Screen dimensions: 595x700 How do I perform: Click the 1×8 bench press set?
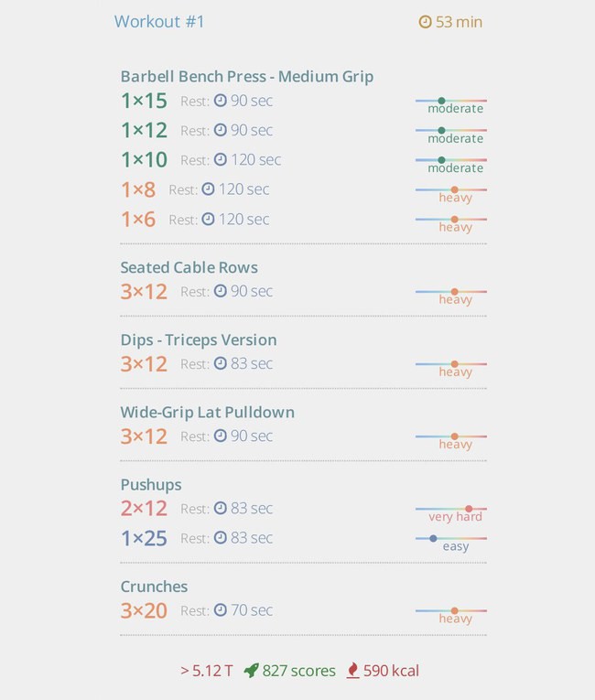tap(138, 189)
